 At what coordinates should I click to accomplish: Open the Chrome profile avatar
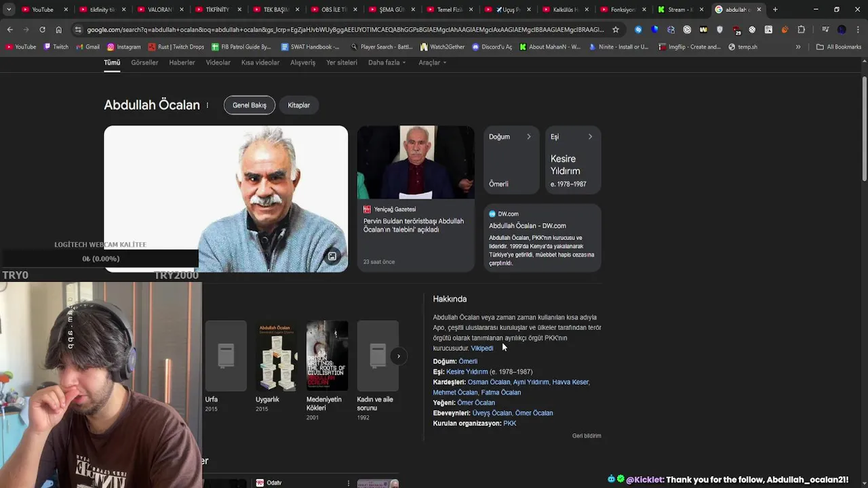[x=842, y=30]
